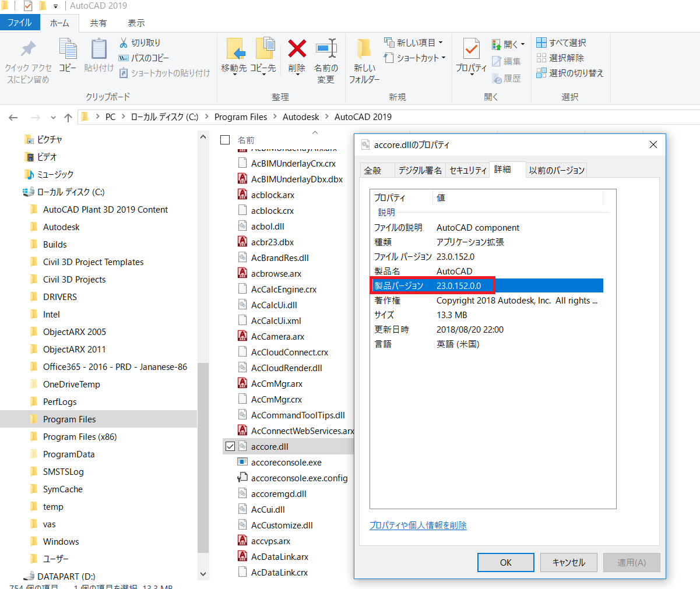Select the AcCustomize.dll file
Viewport: 700px width, 589px height.
(282, 525)
